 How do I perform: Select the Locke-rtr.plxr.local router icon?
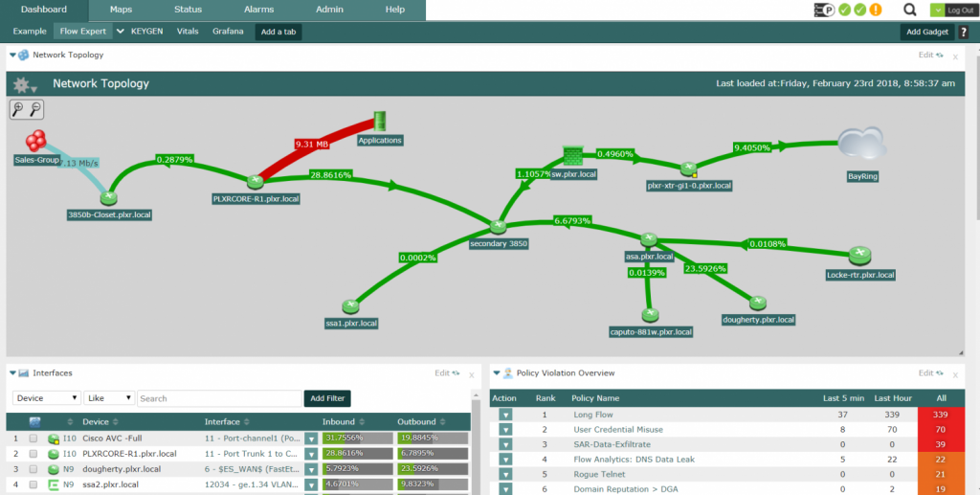click(860, 255)
